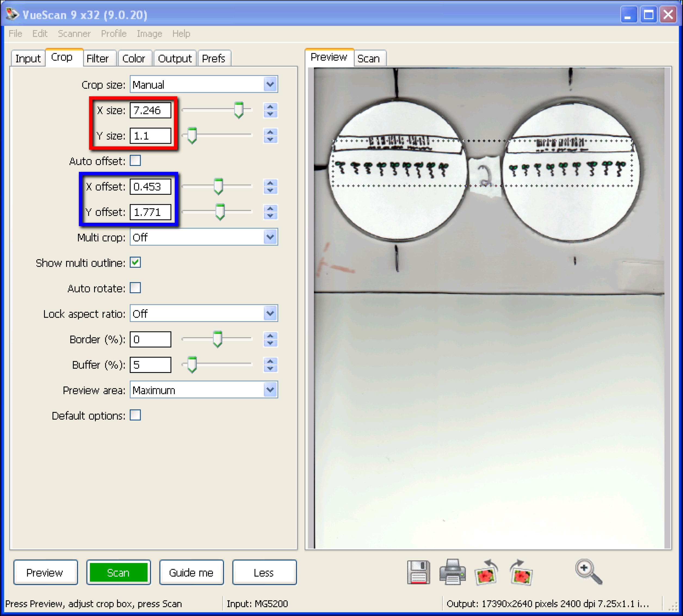Decrease Y offset with the stepper arrow
The width and height of the screenshot is (683, 616).
[270, 216]
